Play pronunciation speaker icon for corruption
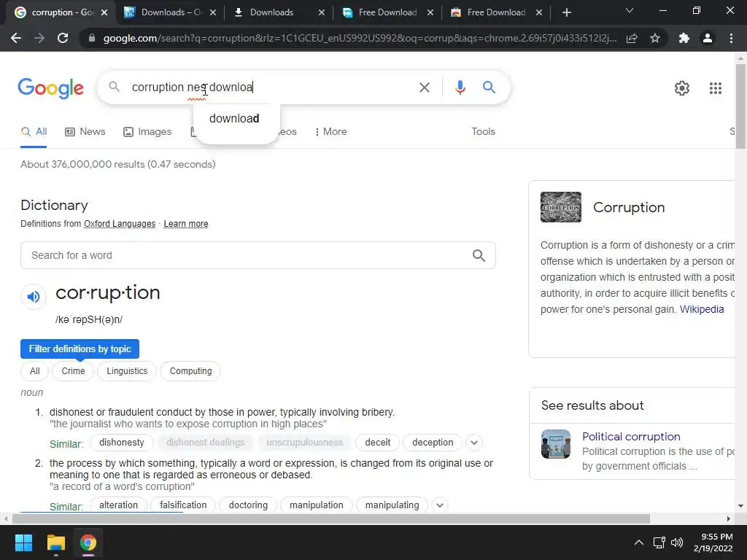Screen dimensions: 747x560 34,297
